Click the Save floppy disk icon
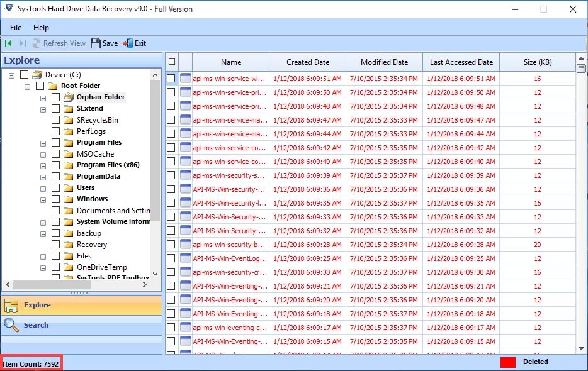This screenshot has height=371, width=588. point(96,43)
